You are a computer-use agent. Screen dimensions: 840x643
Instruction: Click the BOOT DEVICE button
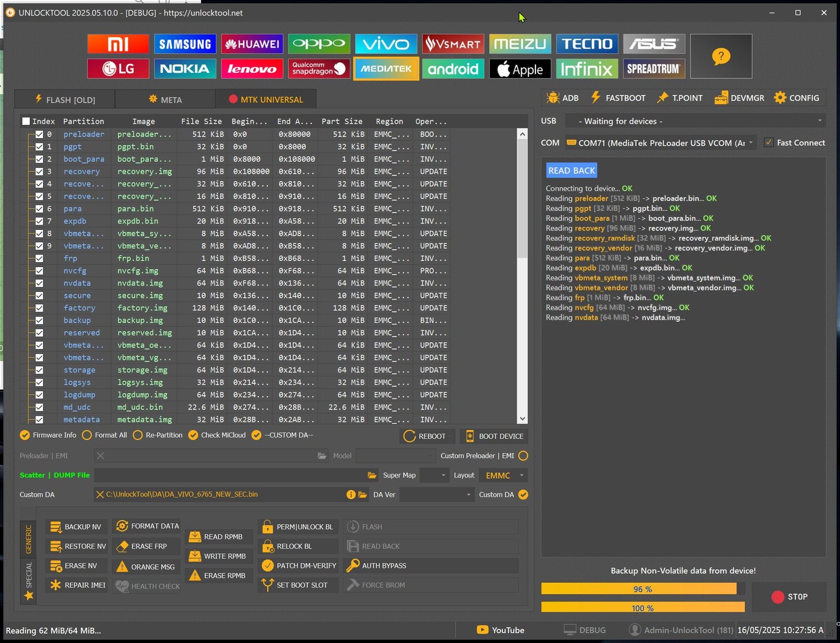(494, 436)
